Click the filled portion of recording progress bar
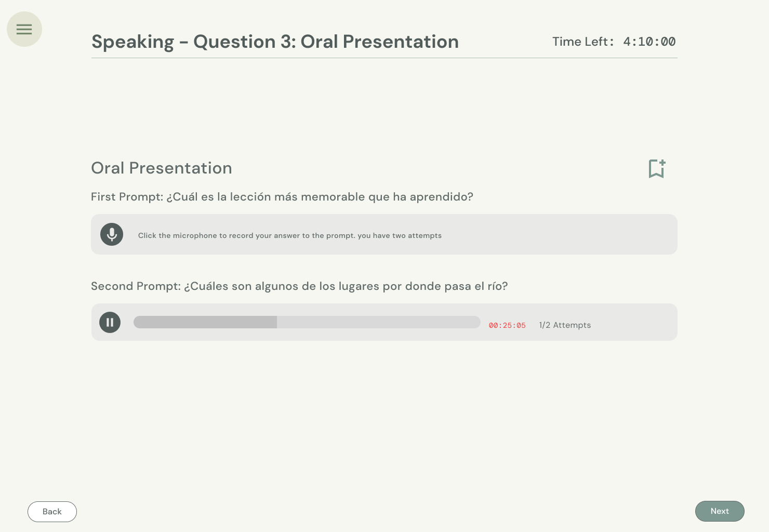 click(205, 322)
